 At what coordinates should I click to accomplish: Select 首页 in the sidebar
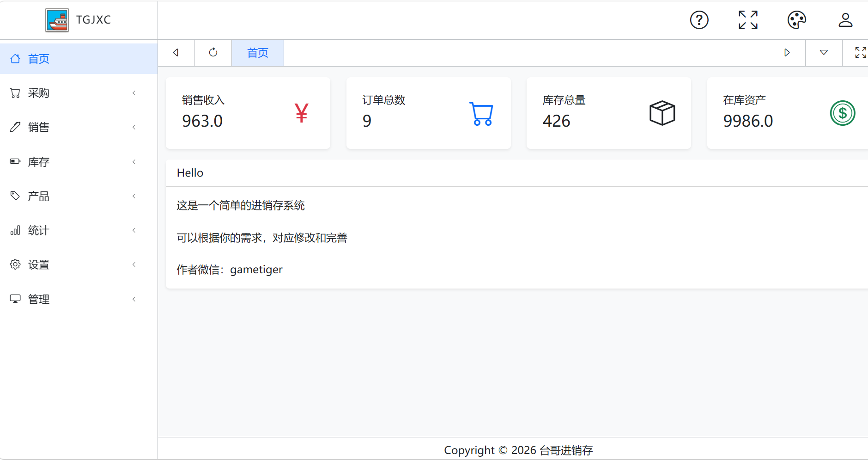click(79, 59)
